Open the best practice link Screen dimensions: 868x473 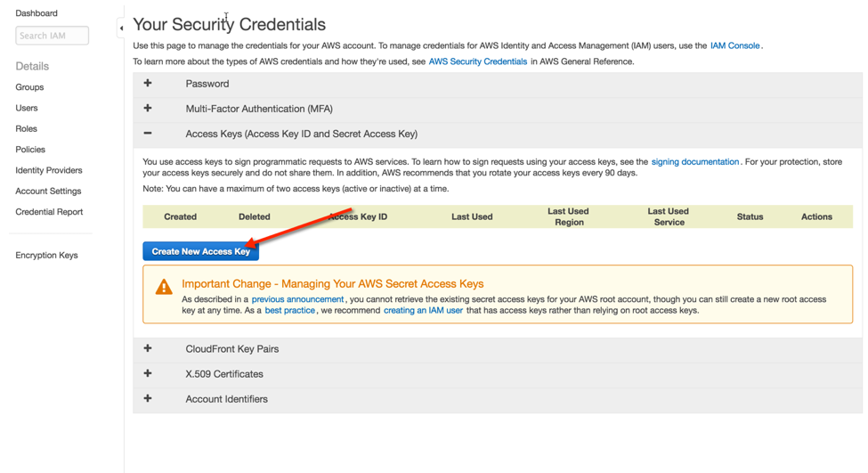pyautogui.click(x=289, y=310)
